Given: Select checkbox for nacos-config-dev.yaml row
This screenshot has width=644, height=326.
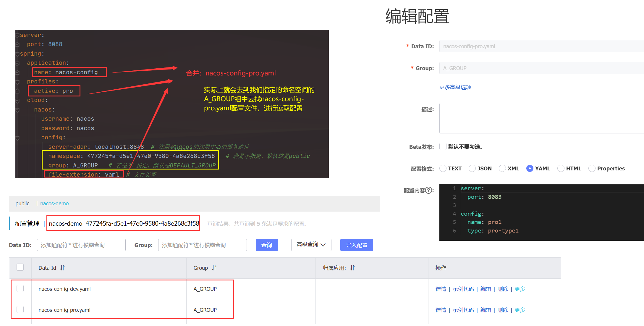Looking at the screenshot, I should [x=20, y=288].
